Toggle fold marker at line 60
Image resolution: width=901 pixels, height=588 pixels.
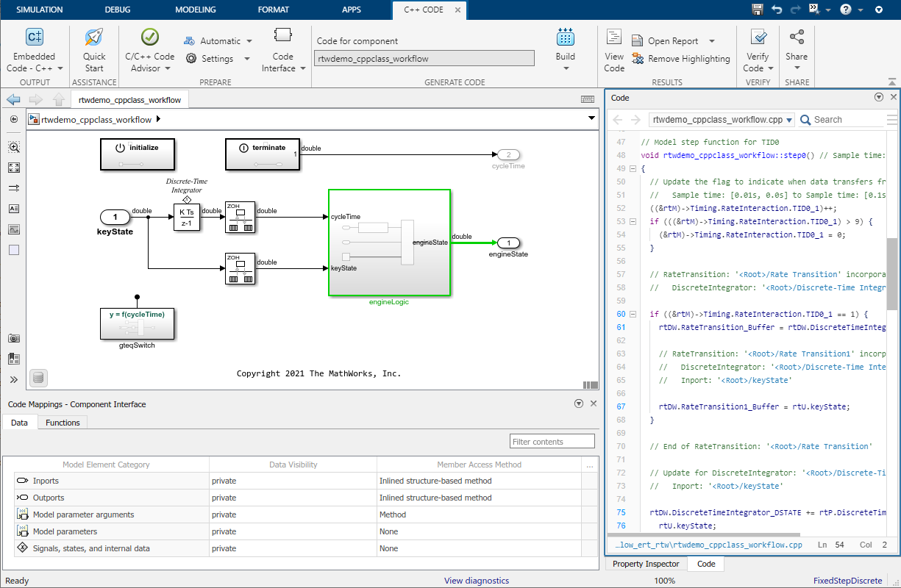633,315
